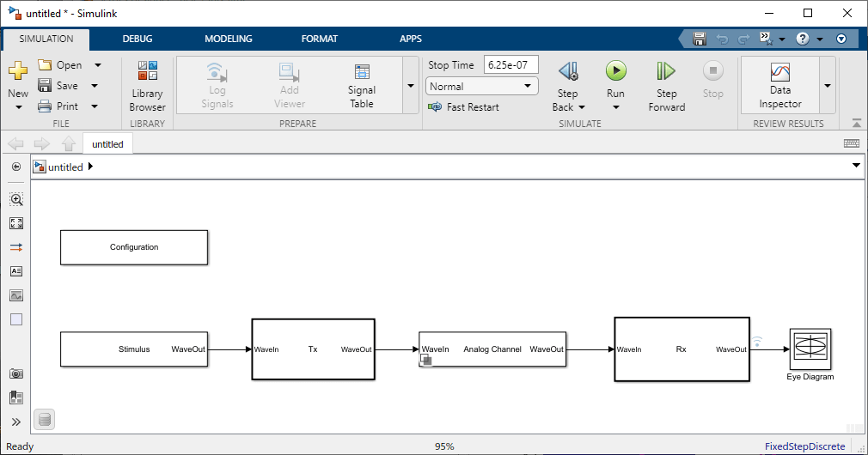Image resolution: width=868 pixels, height=455 pixels.
Task: Select the SIMULATION tab
Action: point(46,39)
